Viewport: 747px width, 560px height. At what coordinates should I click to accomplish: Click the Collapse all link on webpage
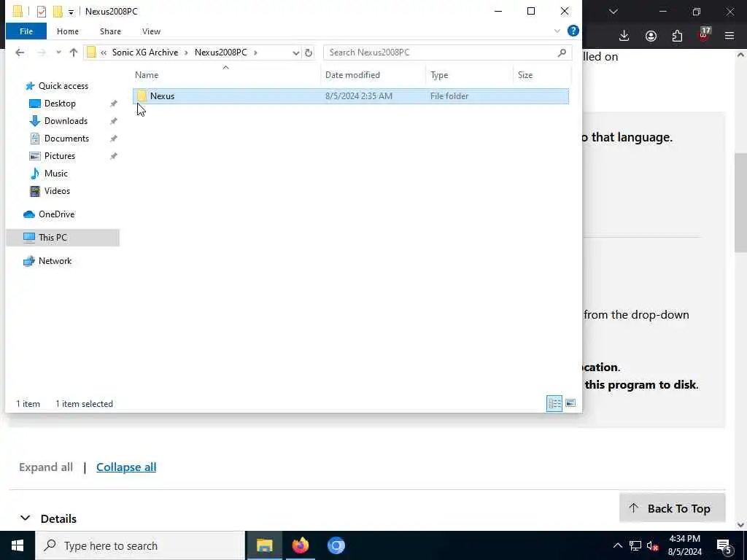[126, 467]
